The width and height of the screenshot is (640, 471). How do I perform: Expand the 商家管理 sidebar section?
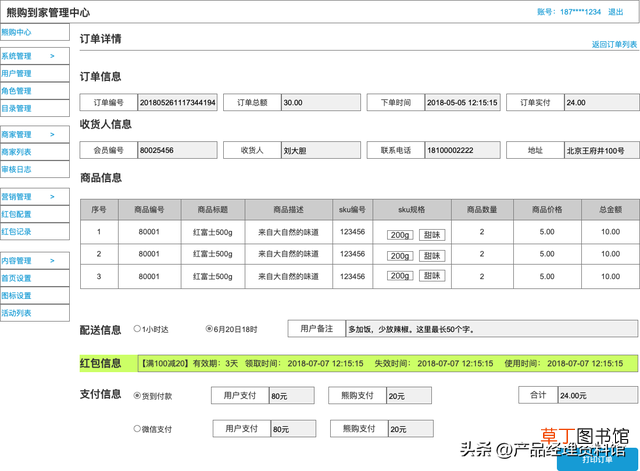pos(35,134)
